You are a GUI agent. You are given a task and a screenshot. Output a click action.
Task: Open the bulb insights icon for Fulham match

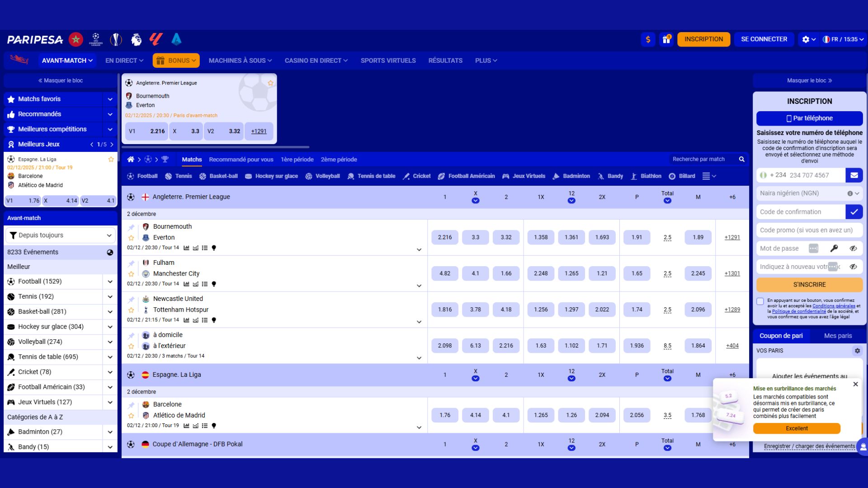point(214,284)
